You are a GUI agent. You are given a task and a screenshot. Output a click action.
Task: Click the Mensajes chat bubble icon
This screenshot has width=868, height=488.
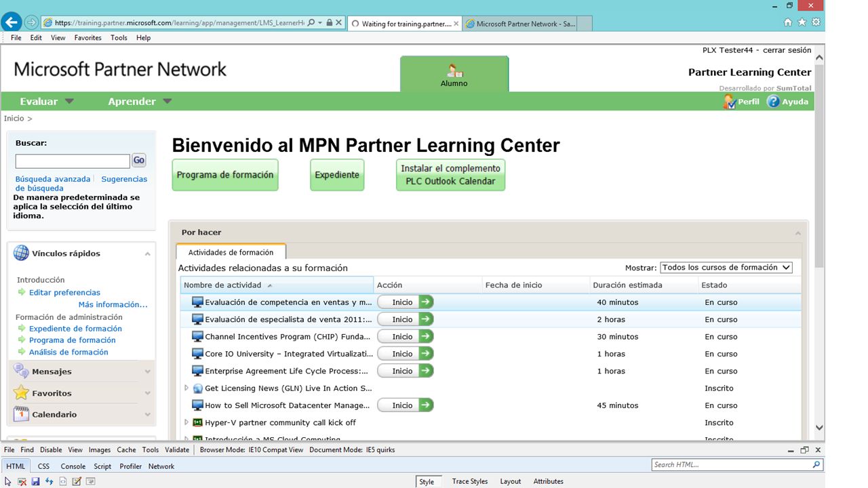21,371
